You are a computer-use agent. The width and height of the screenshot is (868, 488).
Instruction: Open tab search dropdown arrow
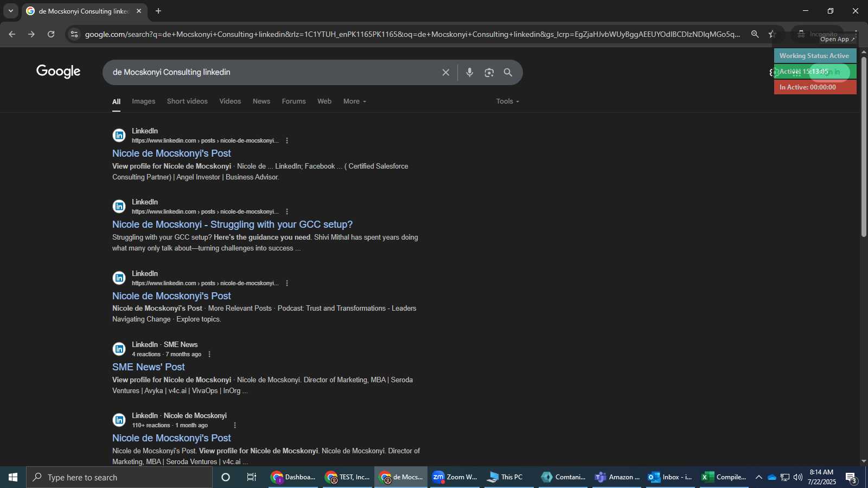(10, 11)
